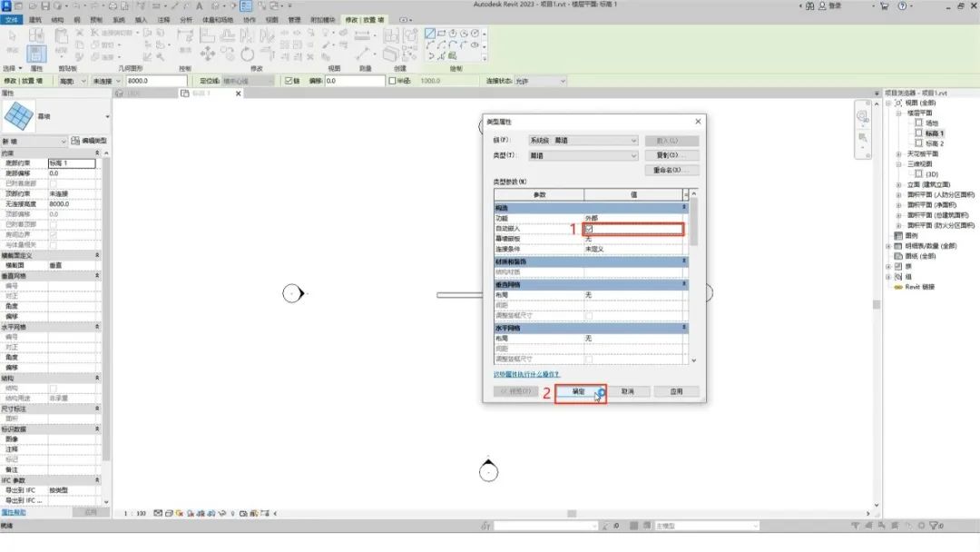This screenshot has height=552, width=980.
Task: Open the 类型 type dropdown showing 幕墙
Action: [583, 155]
